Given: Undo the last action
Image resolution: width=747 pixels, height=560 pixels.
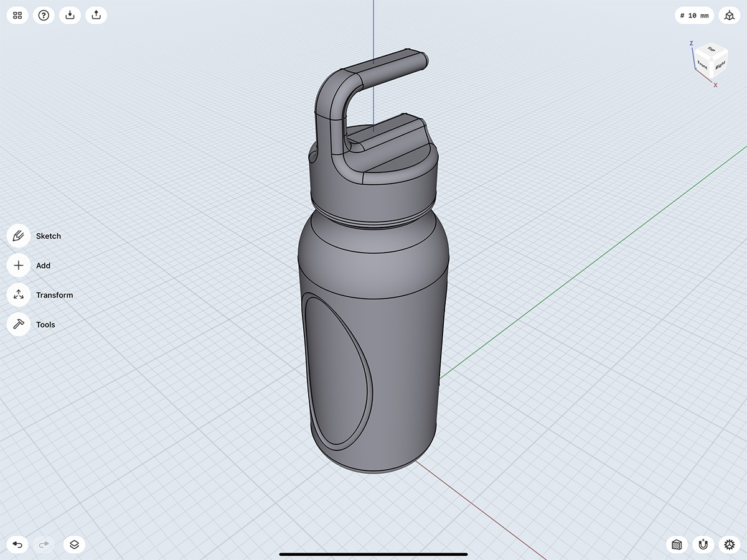Looking at the screenshot, I should point(17,544).
